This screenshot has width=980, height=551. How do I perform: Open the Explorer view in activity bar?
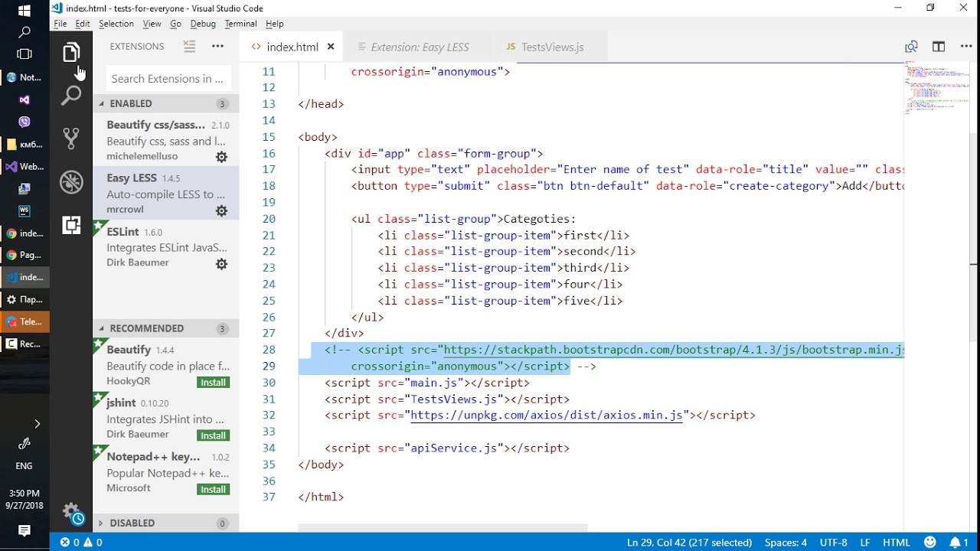tap(71, 52)
